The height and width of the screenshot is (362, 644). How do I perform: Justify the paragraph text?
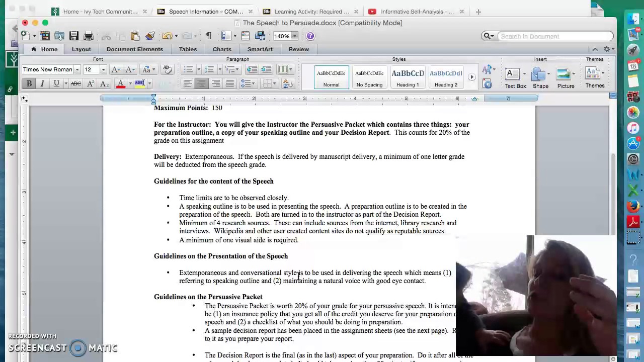[229, 83]
